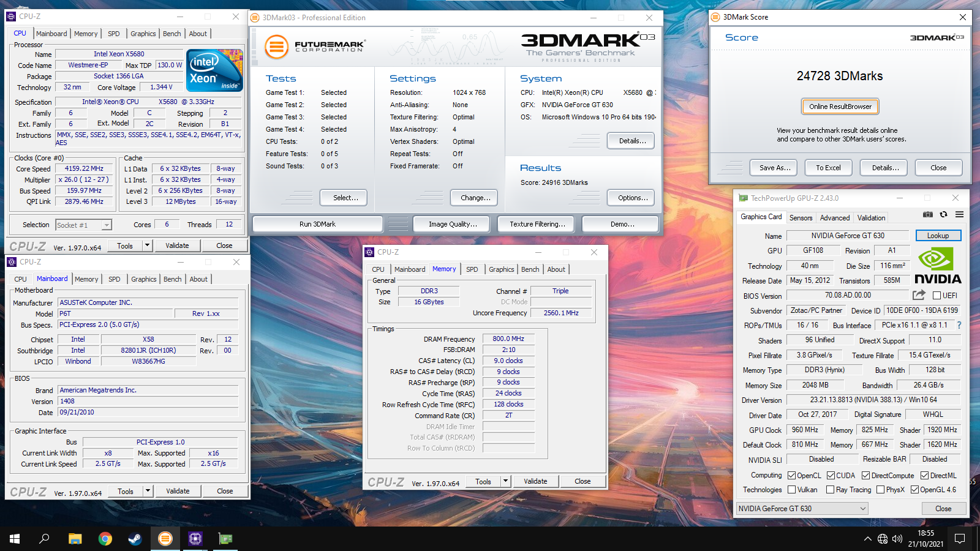Click the Driver Version field in GPU-Z

coord(873,400)
